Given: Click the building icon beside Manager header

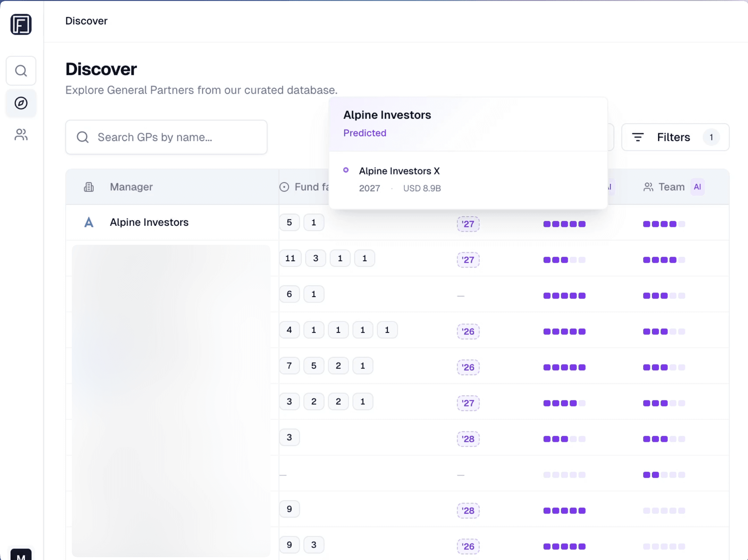Looking at the screenshot, I should (x=88, y=187).
